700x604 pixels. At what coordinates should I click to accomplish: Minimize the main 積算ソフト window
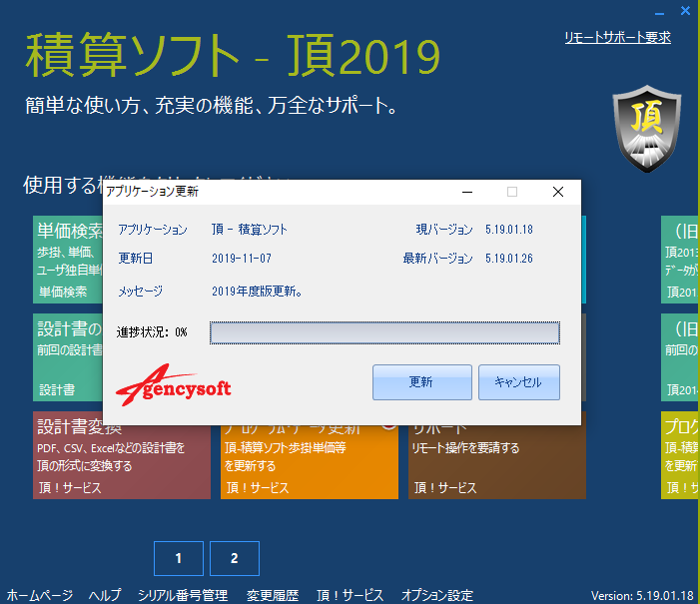(659, 12)
